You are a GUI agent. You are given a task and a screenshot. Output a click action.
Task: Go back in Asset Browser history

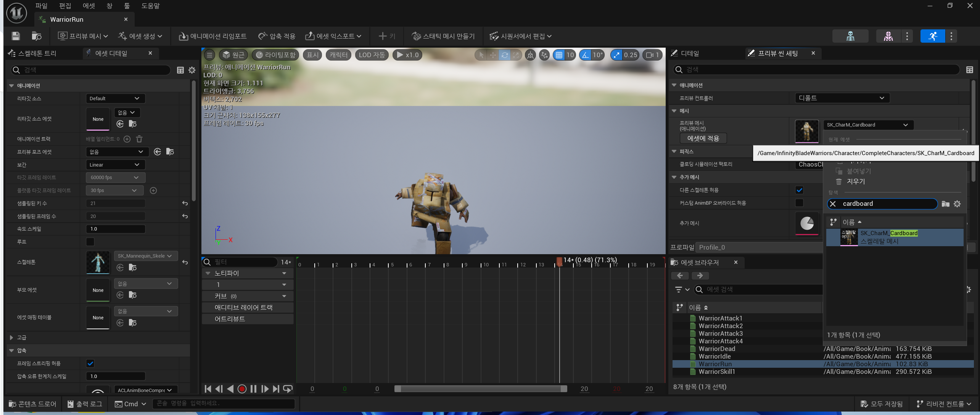(680, 276)
